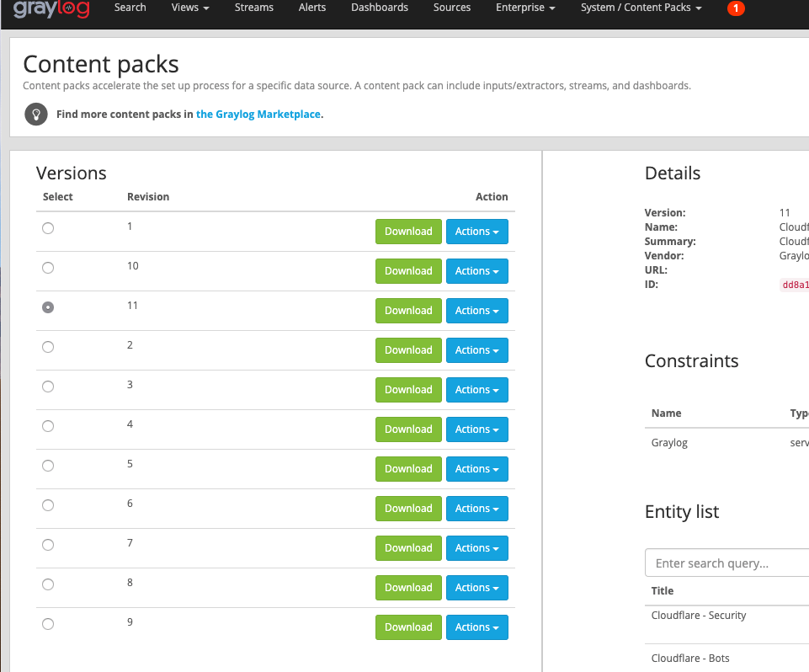Select revision 6 radio button
The image size is (809, 672).
(x=48, y=505)
